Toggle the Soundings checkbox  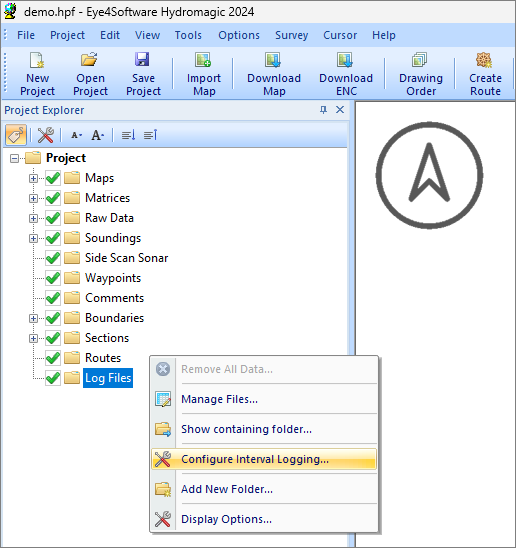click(53, 238)
